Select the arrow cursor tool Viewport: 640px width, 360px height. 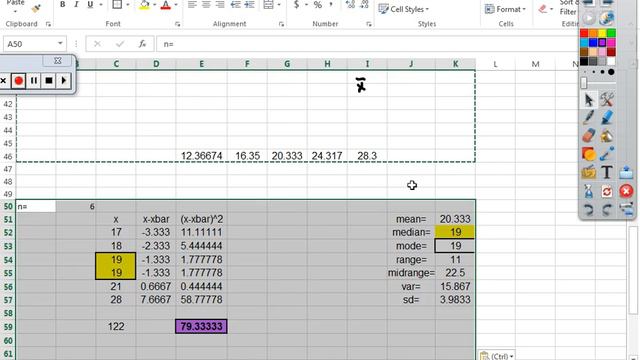[x=588, y=100]
